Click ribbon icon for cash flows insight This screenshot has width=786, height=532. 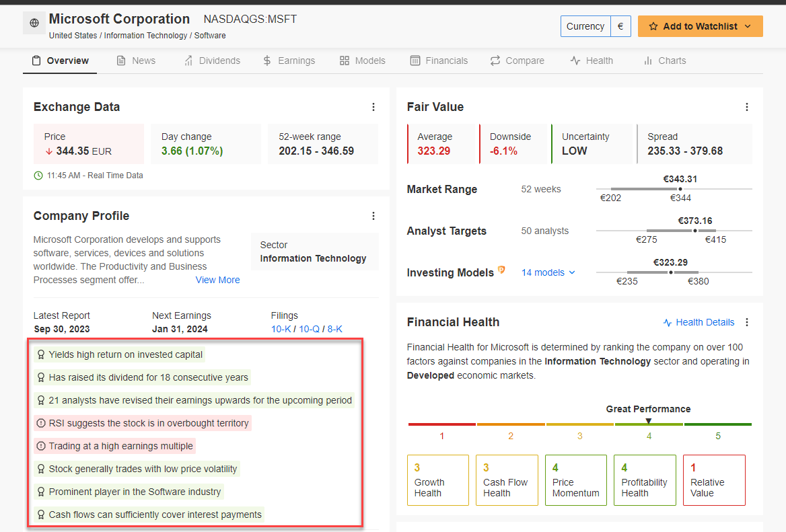pyautogui.click(x=41, y=515)
